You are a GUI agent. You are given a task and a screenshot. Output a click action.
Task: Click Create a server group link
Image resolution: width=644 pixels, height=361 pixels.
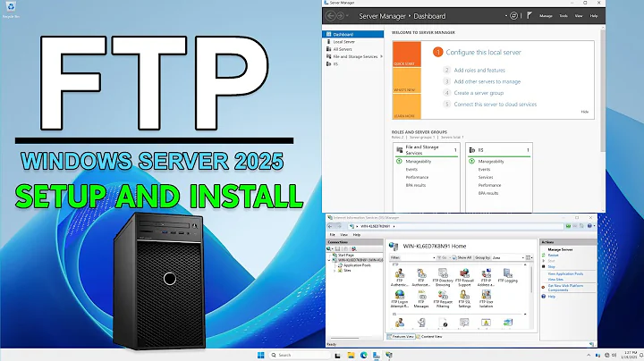click(x=479, y=93)
